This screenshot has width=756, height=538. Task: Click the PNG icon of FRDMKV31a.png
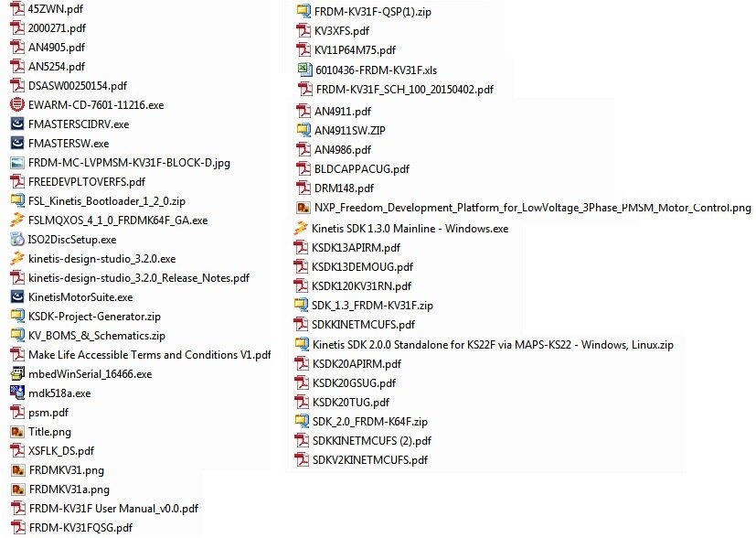tap(18, 490)
